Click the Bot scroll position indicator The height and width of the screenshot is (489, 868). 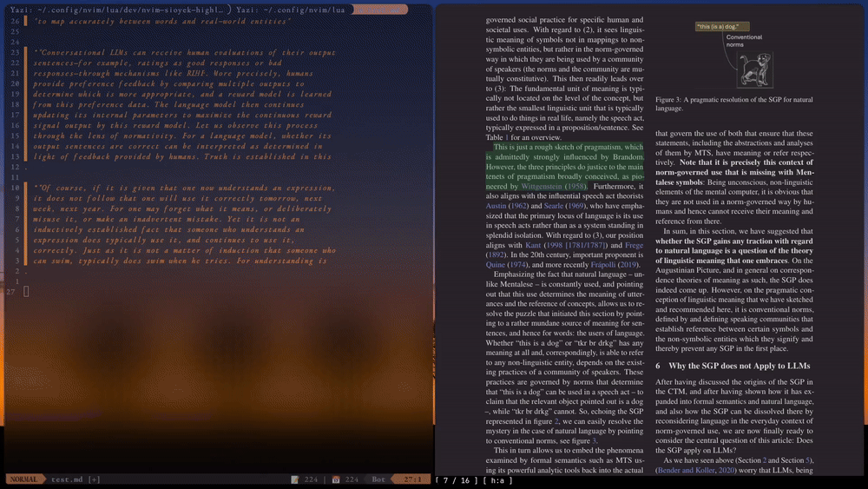[378, 479]
